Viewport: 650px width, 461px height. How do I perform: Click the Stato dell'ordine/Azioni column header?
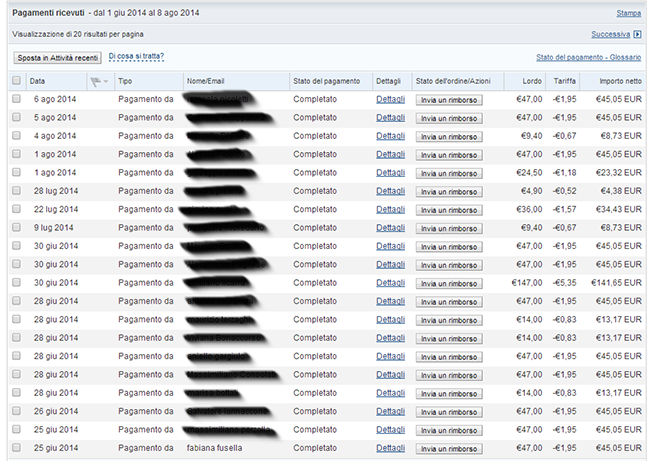point(453,81)
